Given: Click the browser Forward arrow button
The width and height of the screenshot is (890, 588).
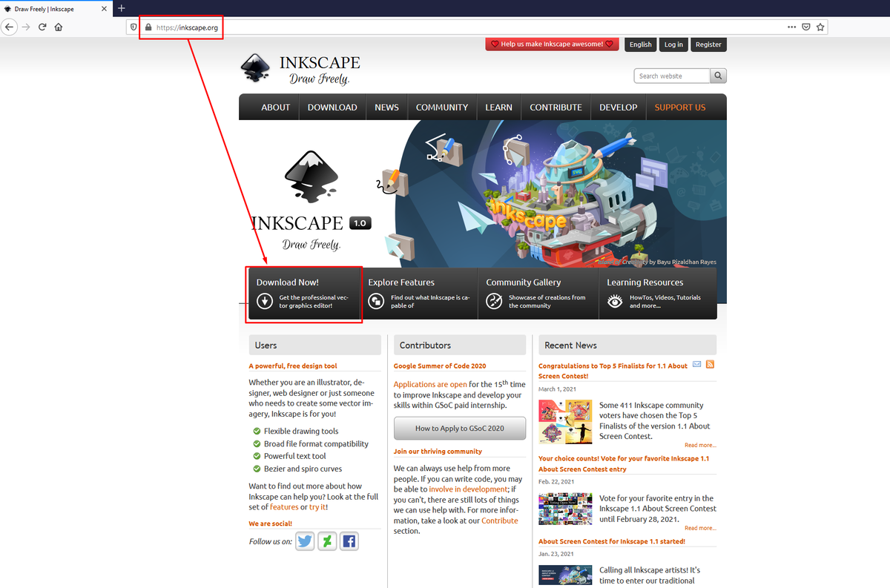Looking at the screenshot, I should 27,27.
